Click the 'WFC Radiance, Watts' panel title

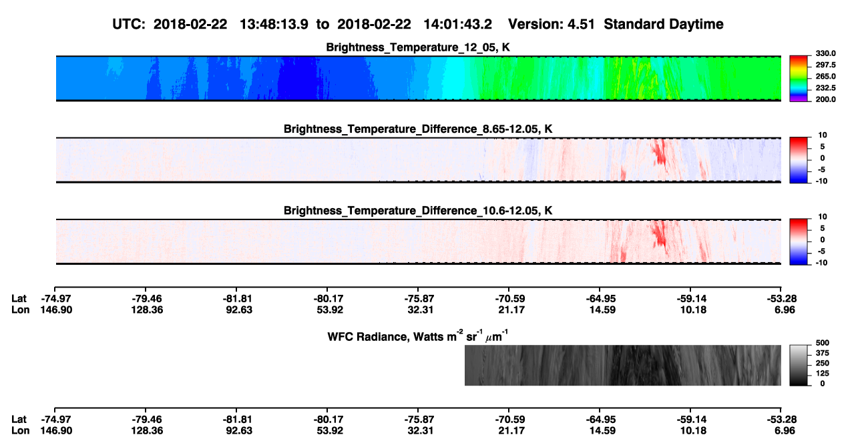[419, 336]
